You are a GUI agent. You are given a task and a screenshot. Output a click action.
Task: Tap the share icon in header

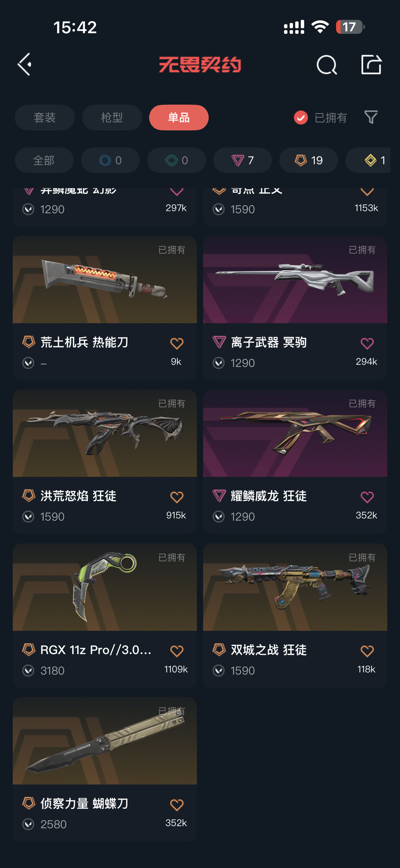[371, 64]
